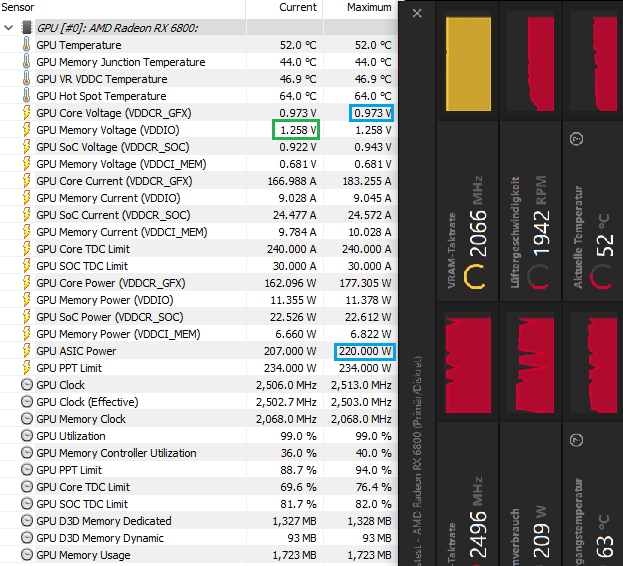Viewport: 623px width, 566px height.
Task: Click circle icon for GPU Memory Controller Utilization
Action: 27,453
